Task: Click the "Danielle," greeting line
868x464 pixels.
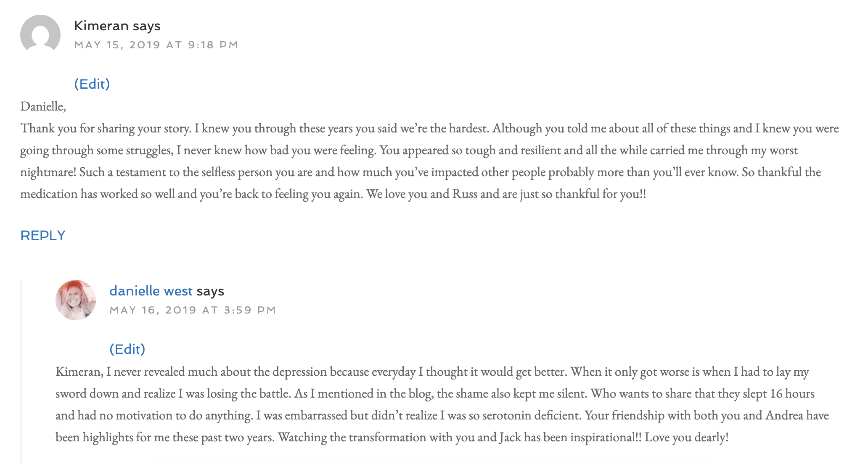Action: click(43, 106)
